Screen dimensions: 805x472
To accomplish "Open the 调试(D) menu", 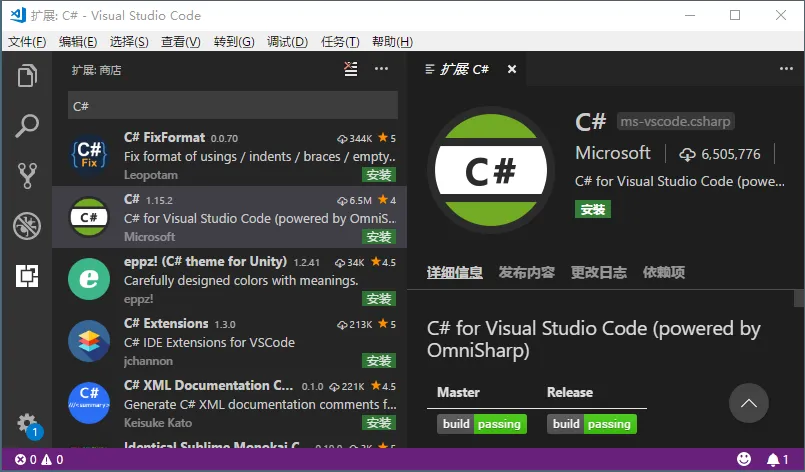I will click(288, 42).
